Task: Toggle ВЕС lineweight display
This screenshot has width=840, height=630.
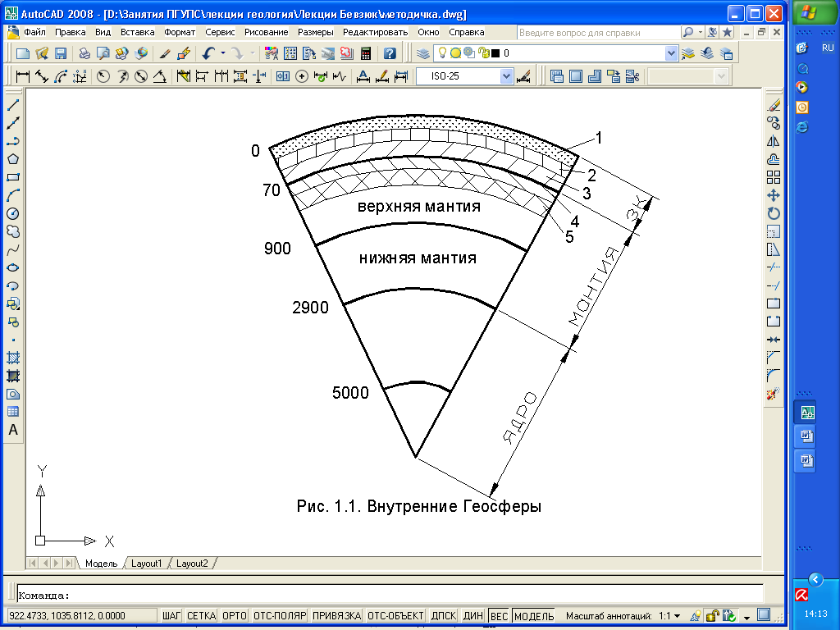Action: pyautogui.click(x=499, y=615)
